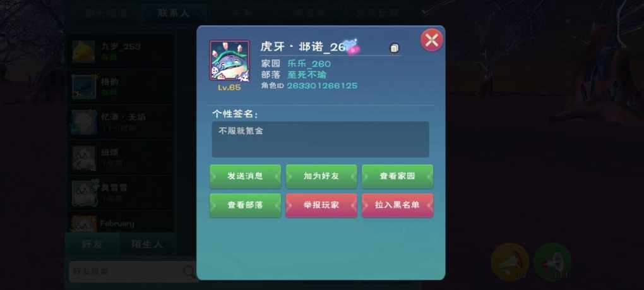Copy player name with clipboard icon
The height and width of the screenshot is (290, 644).
(x=394, y=48)
